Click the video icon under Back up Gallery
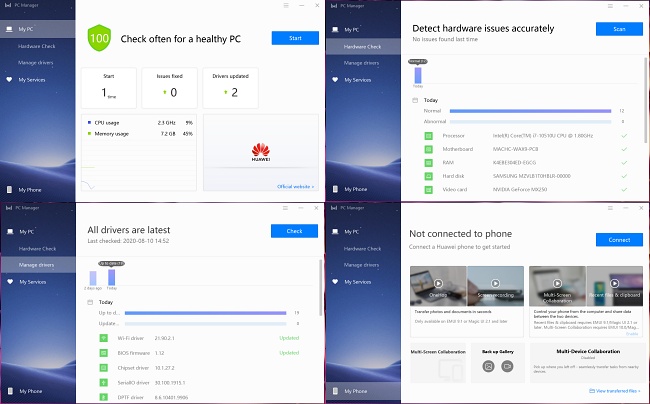 [x=507, y=366]
